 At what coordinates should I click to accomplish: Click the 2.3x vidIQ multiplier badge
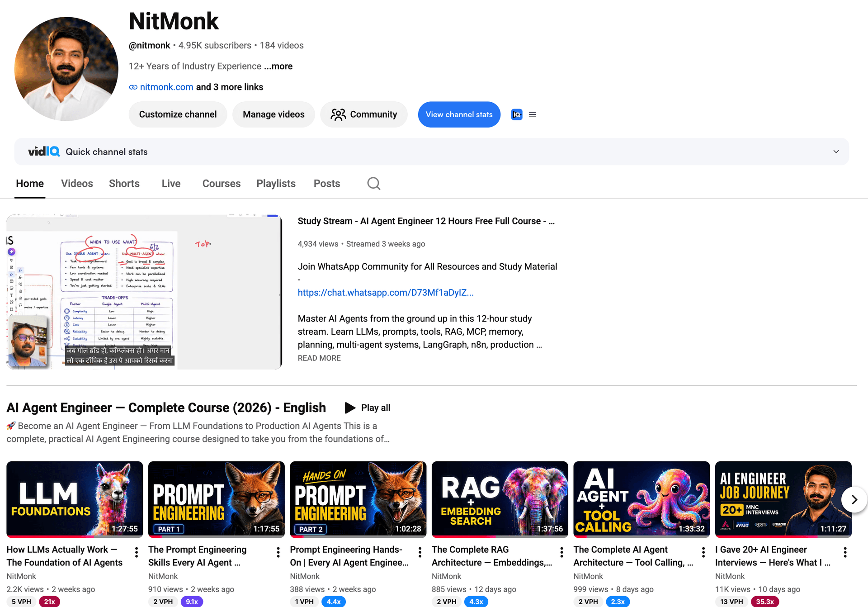pos(618,602)
